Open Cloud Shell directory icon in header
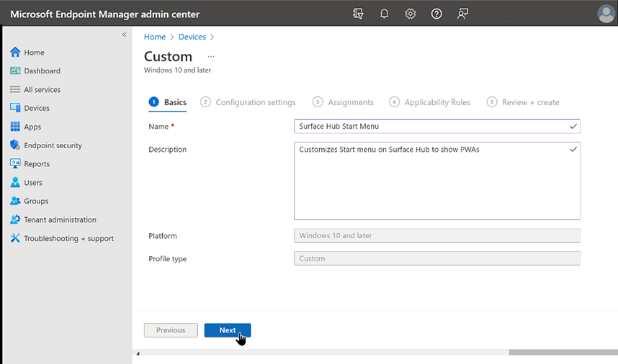This screenshot has width=618, height=364. click(358, 14)
